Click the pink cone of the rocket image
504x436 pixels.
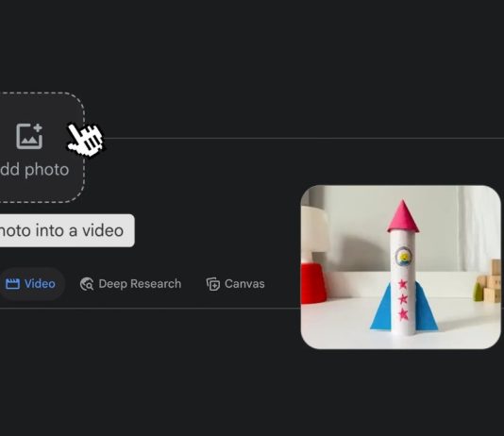point(403,216)
